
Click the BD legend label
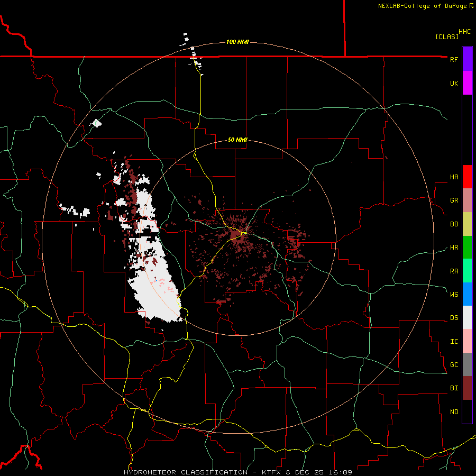click(x=454, y=224)
